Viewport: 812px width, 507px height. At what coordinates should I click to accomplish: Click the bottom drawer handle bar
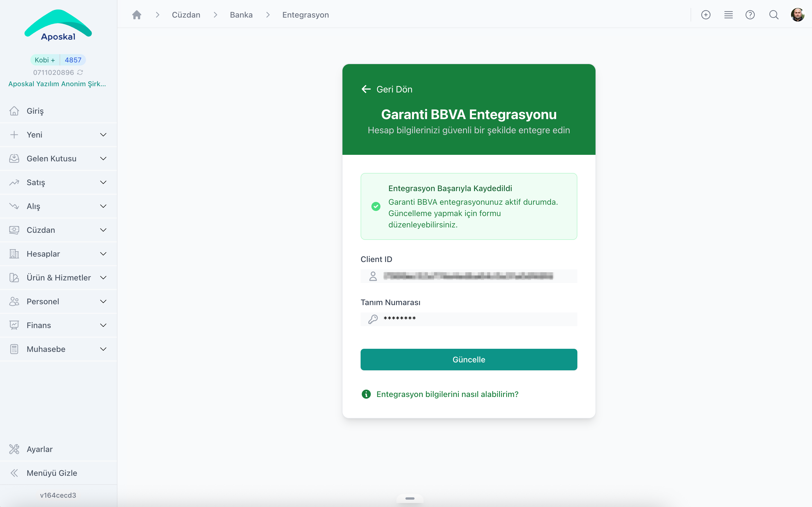point(409,498)
